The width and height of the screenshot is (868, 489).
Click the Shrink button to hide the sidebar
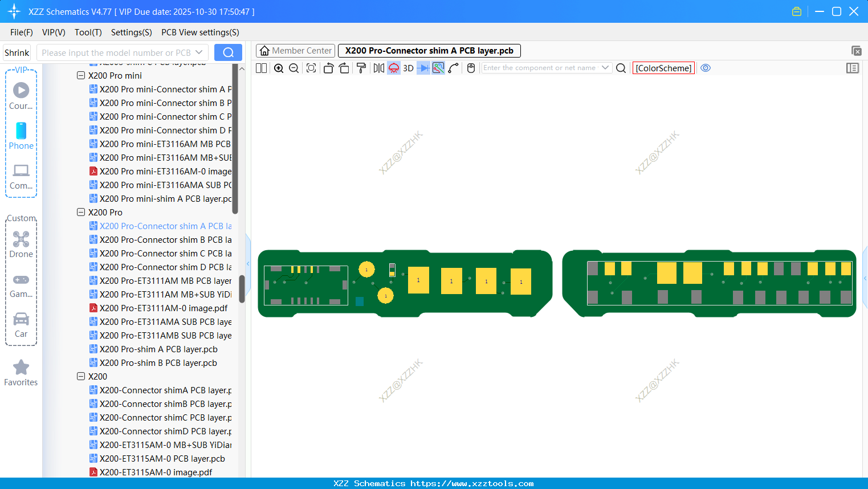click(16, 52)
